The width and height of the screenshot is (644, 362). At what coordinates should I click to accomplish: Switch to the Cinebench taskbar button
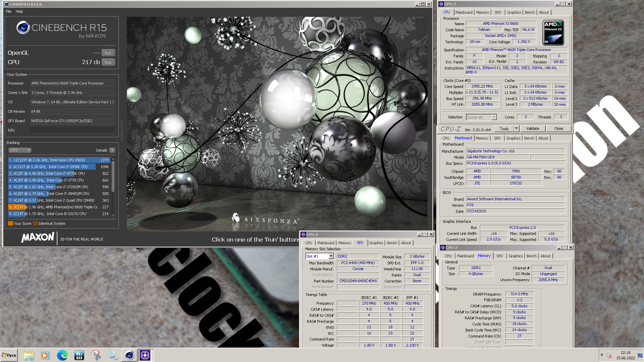129,355
